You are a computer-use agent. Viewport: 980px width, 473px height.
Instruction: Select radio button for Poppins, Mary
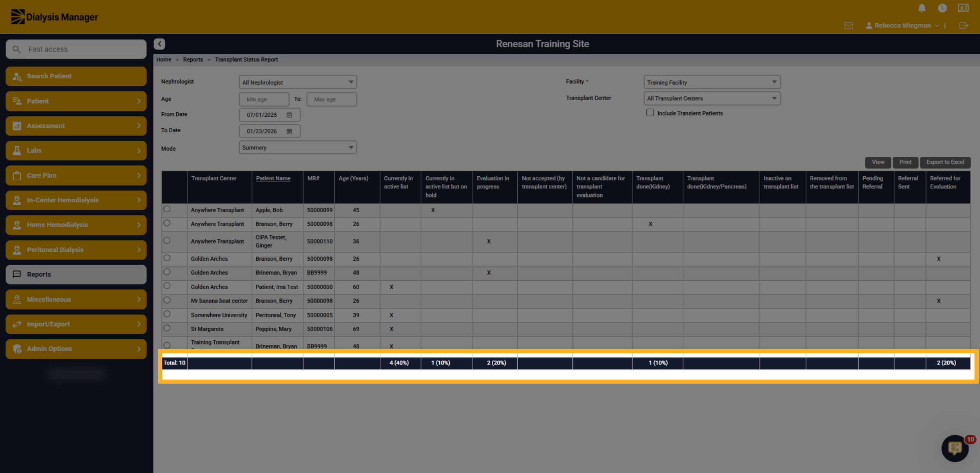(167, 328)
